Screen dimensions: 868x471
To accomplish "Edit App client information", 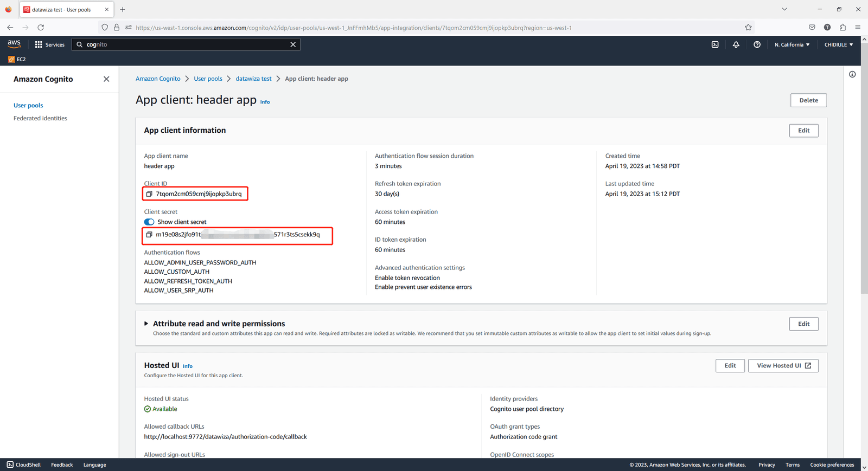I will coord(803,131).
